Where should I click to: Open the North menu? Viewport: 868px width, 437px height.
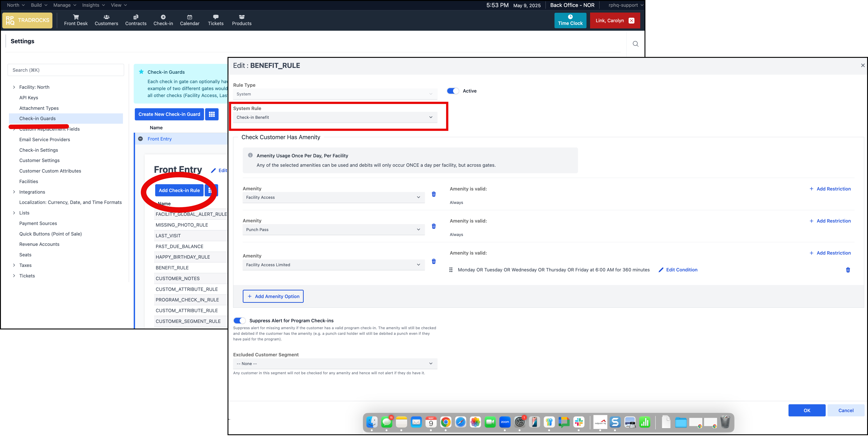[x=15, y=5]
